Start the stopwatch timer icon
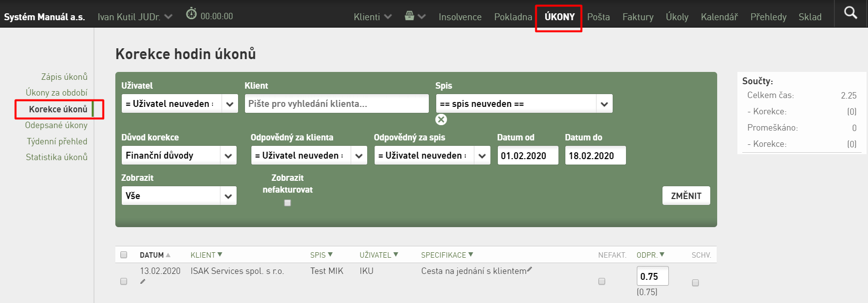The height and width of the screenshot is (303, 868). [x=191, y=14]
